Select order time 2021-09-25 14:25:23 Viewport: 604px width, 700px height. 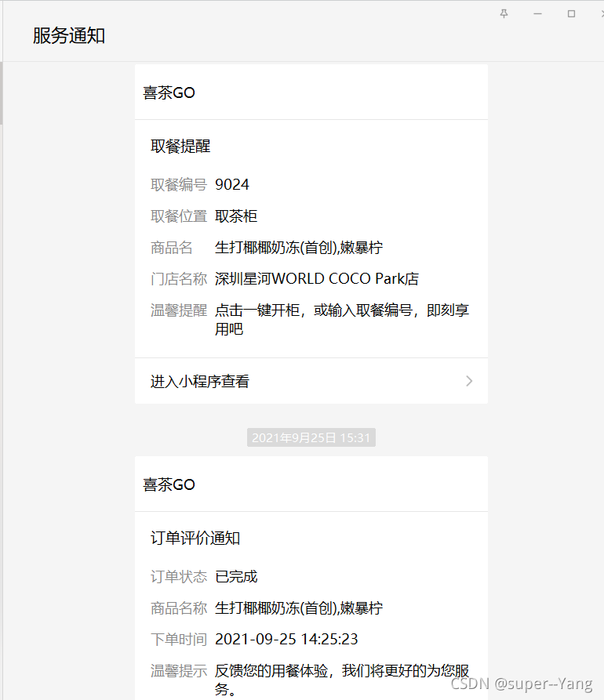click(286, 640)
